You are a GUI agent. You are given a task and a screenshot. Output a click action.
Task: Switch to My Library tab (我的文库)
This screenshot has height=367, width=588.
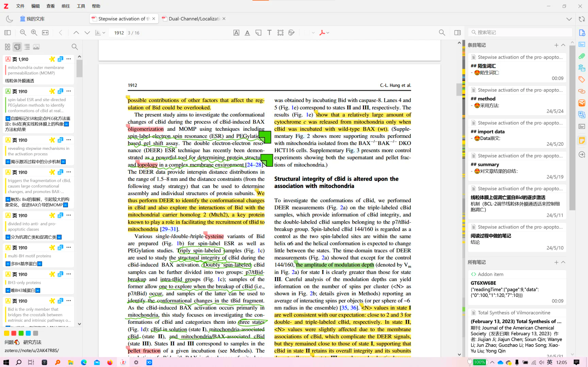click(x=32, y=19)
